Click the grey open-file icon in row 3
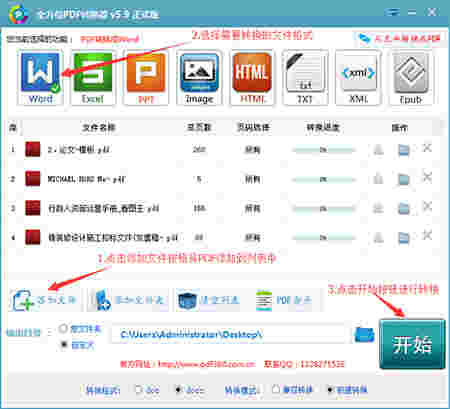Viewport: 450px width, 409px height. pos(378,208)
